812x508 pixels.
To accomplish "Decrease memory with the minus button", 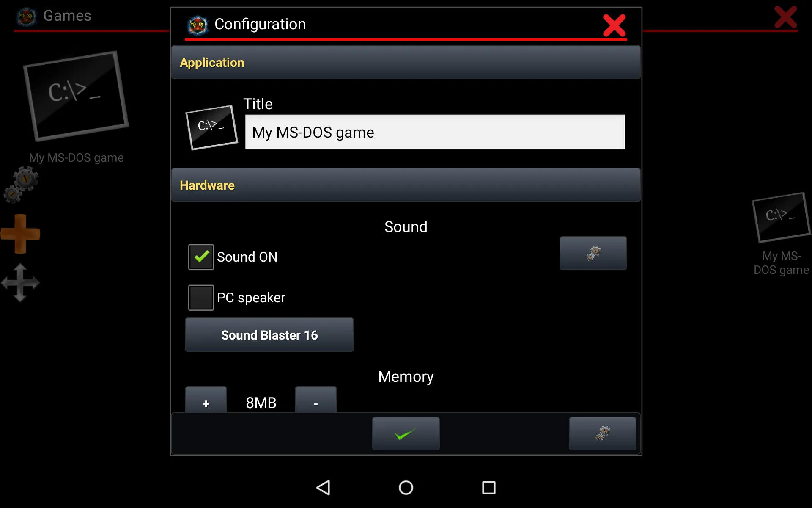I will click(x=316, y=400).
